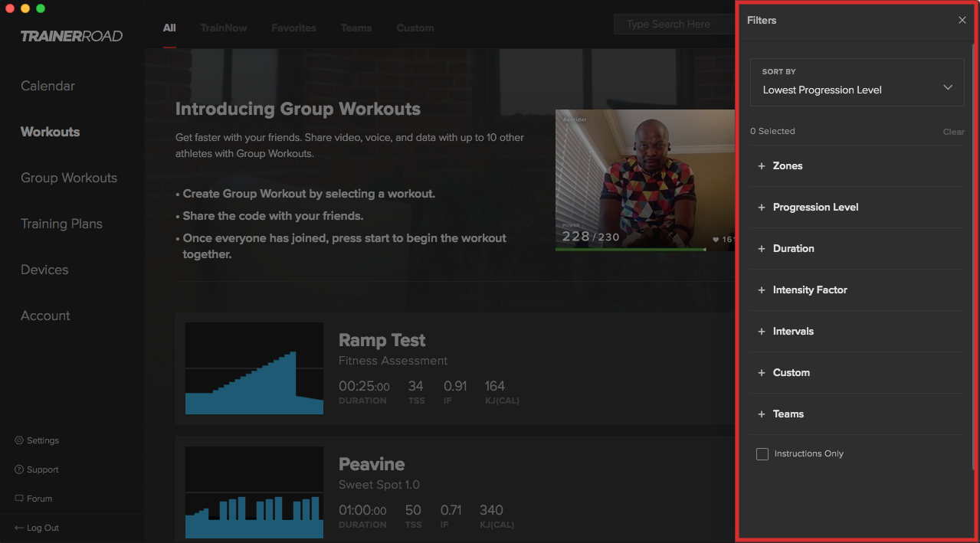
Task: Open Account in the sidebar
Action: (45, 316)
